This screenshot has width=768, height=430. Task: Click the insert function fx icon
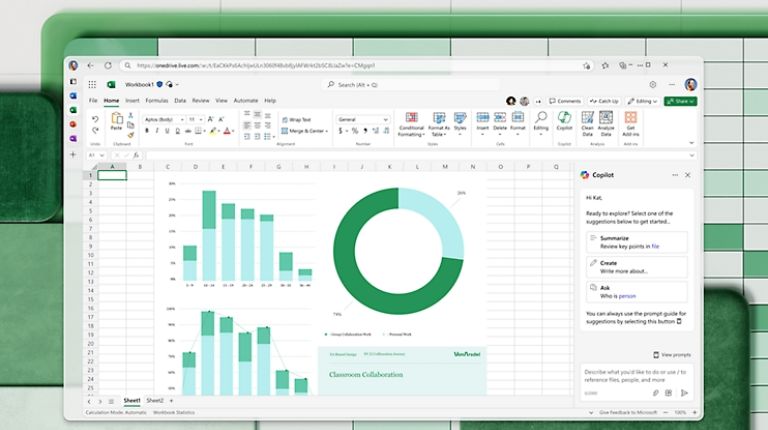tap(136, 155)
